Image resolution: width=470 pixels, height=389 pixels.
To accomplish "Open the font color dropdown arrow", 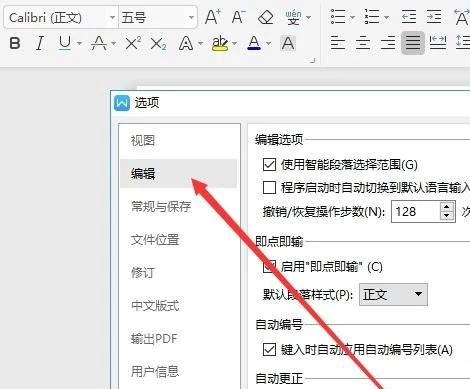I will [268, 43].
